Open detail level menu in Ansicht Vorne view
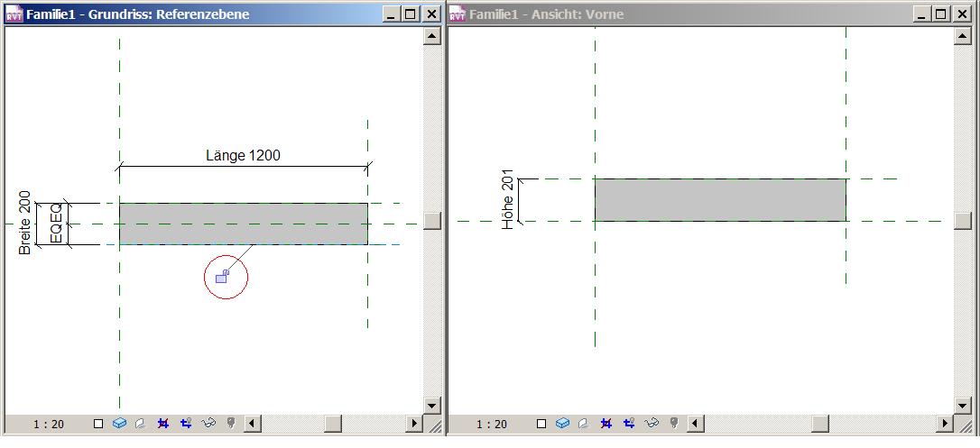980x448 pixels. click(541, 424)
